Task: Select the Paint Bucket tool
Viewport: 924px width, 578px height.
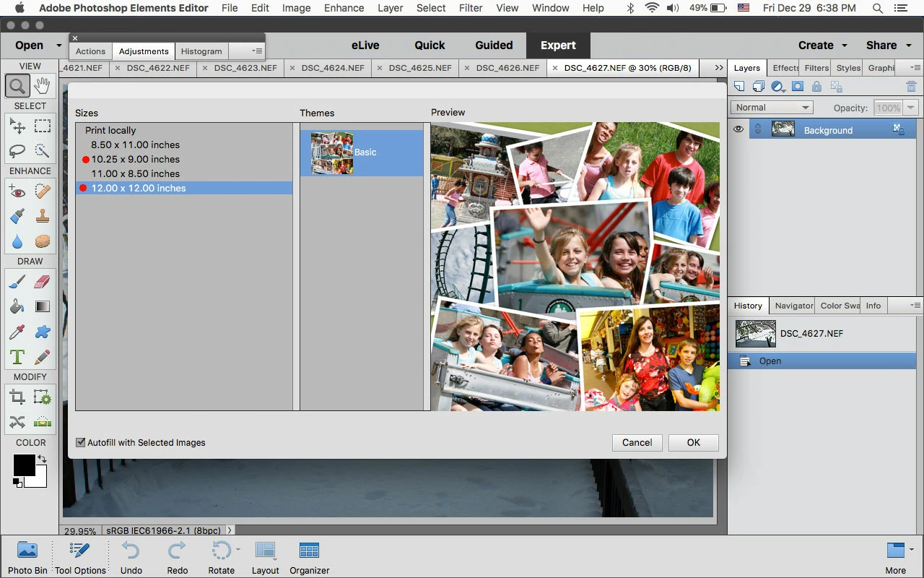Action: coord(17,307)
